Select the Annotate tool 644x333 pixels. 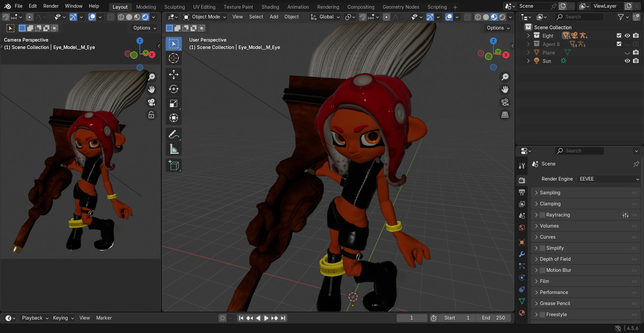[x=173, y=134]
